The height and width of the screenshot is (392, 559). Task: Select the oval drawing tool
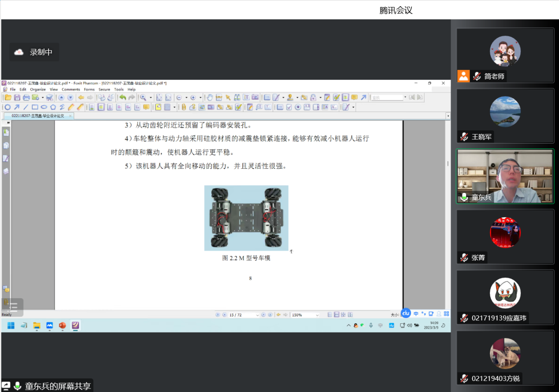coord(44,107)
